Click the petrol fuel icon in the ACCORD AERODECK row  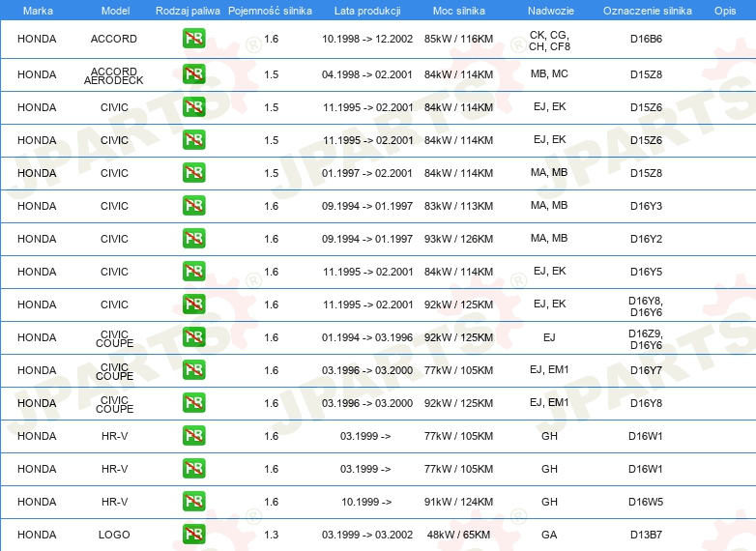tap(193, 74)
